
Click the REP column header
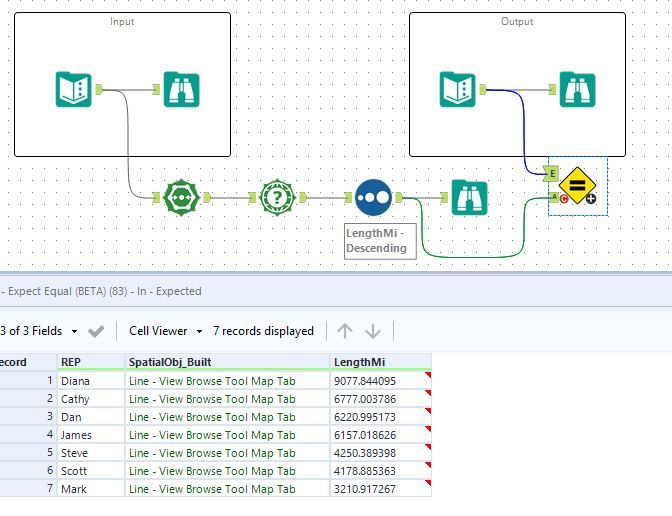(x=91, y=362)
